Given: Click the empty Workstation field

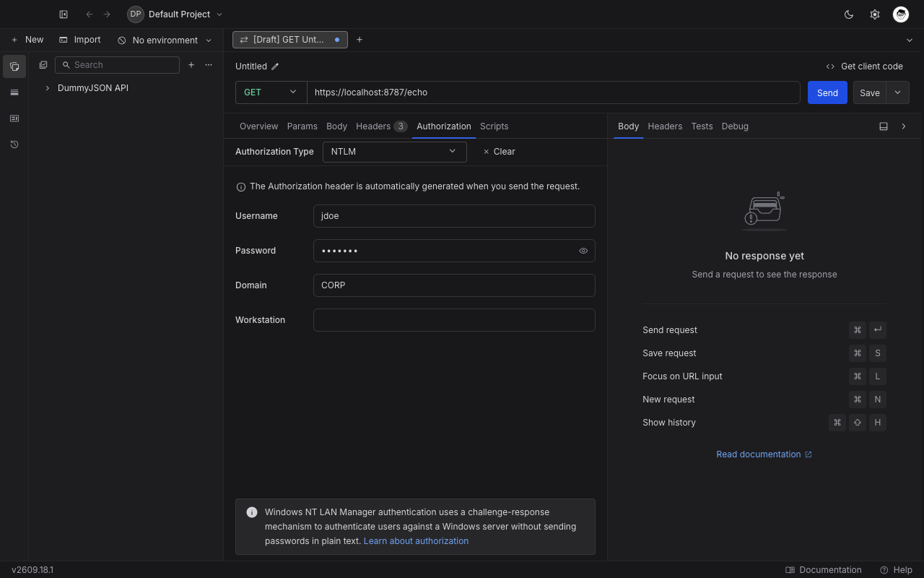Looking at the screenshot, I should pos(454,320).
